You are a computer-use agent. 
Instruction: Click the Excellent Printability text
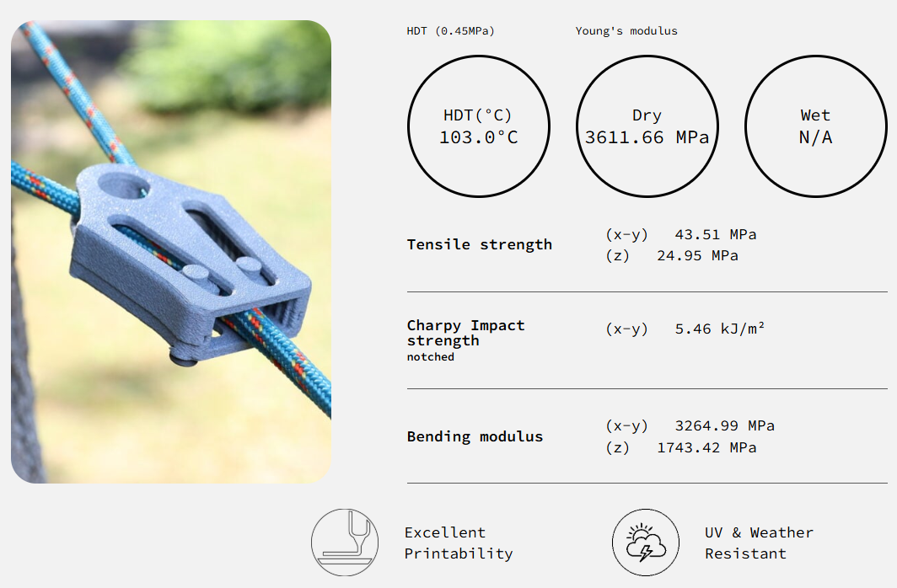[x=458, y=543]
